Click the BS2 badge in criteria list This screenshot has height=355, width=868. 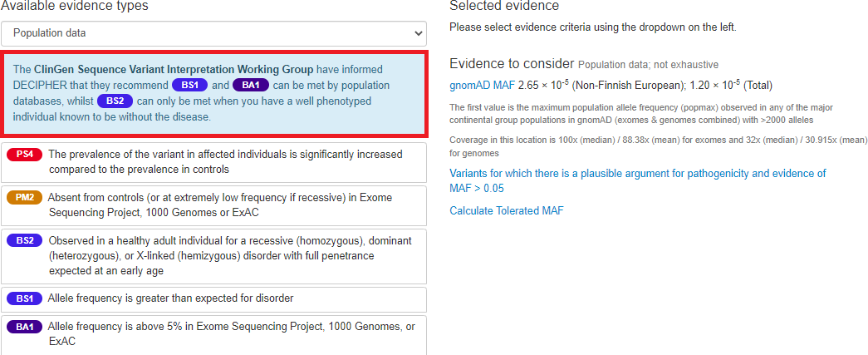25,241
